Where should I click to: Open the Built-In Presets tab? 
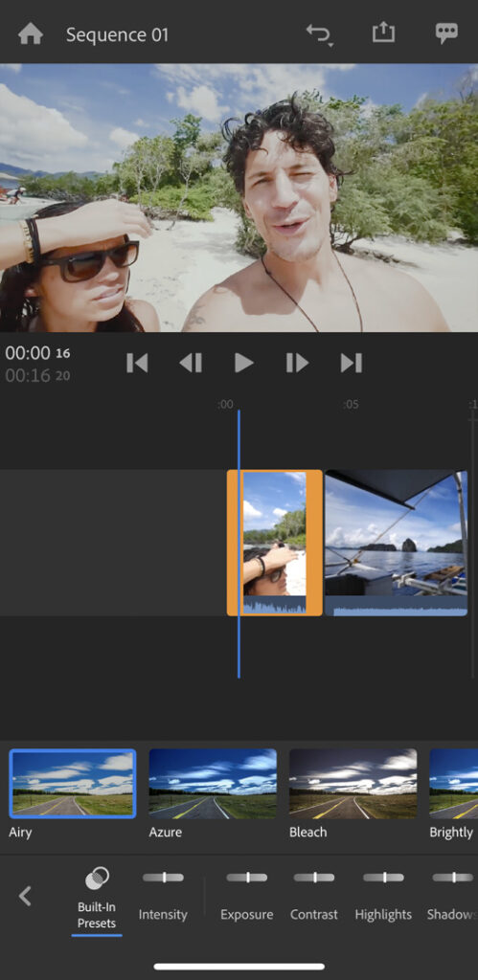(97, 898)
